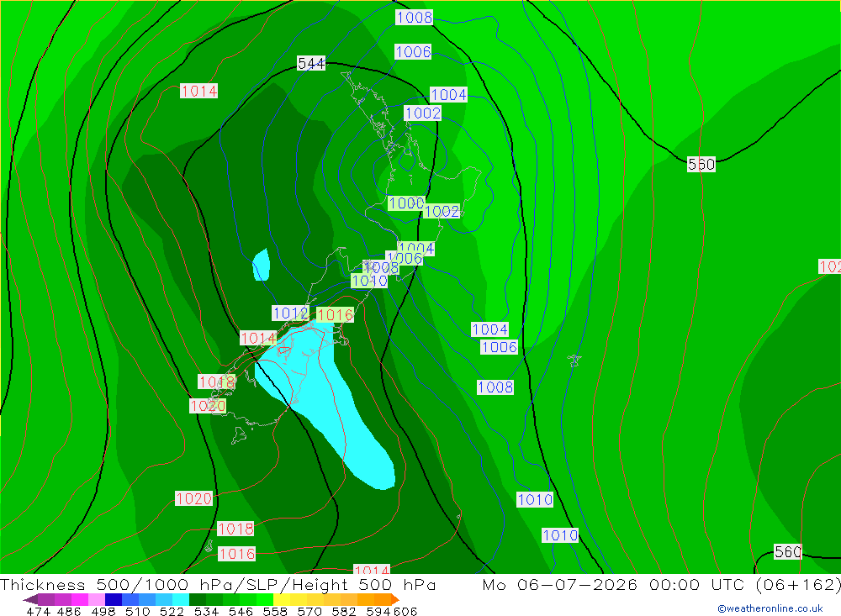841x616 pixels.
Task: Click the 544 height contour label
Action: click(x=311, y=63)
